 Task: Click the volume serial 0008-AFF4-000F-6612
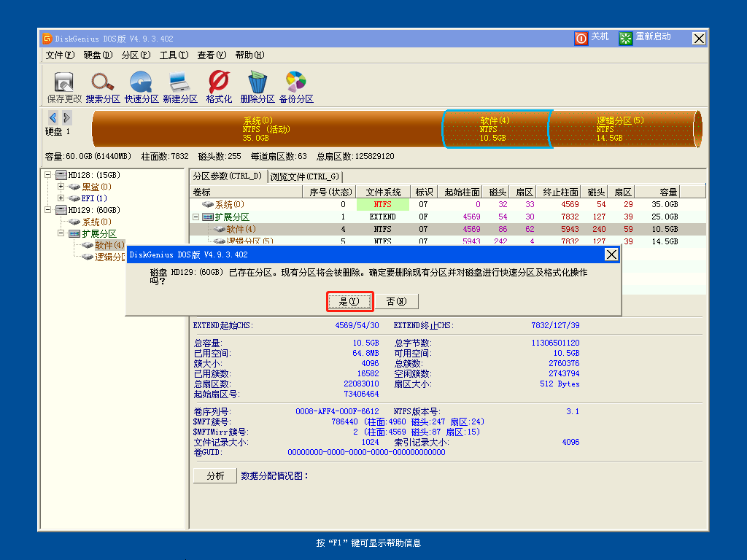click(337, 411)
